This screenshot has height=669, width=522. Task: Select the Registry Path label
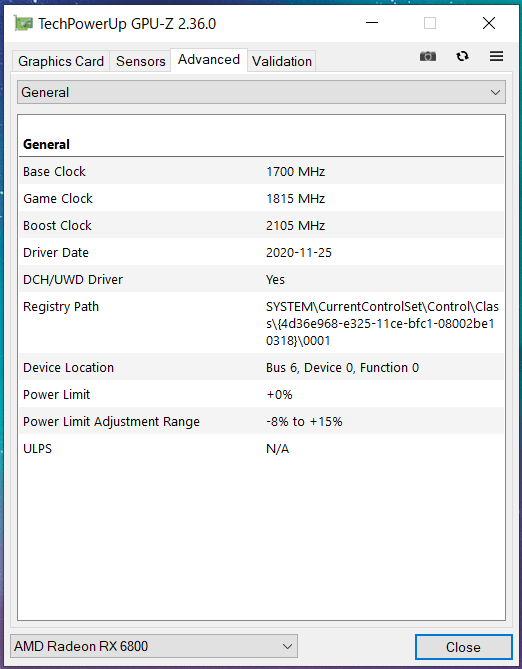coord(61,306)
